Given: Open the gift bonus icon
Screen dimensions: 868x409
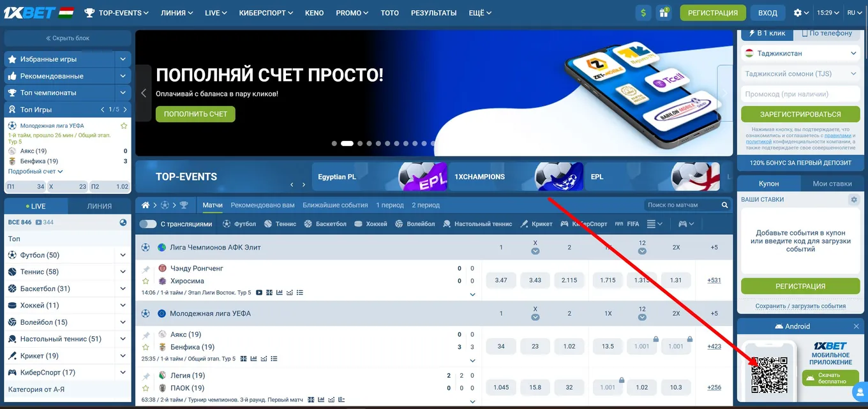Looking at the screenshot, I should 664,13.
